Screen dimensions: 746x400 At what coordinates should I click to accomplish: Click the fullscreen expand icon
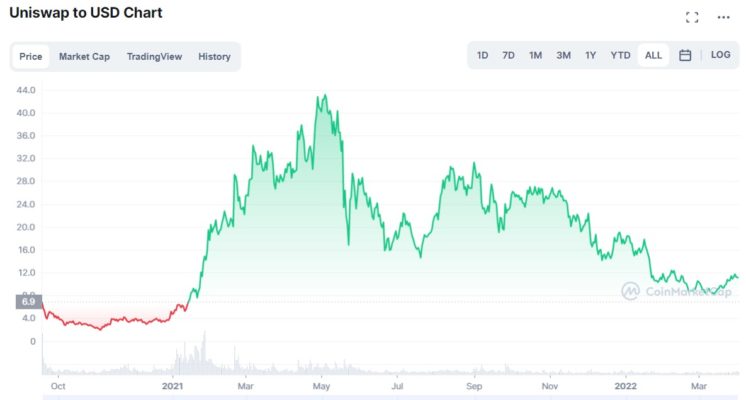click(692, 17)
